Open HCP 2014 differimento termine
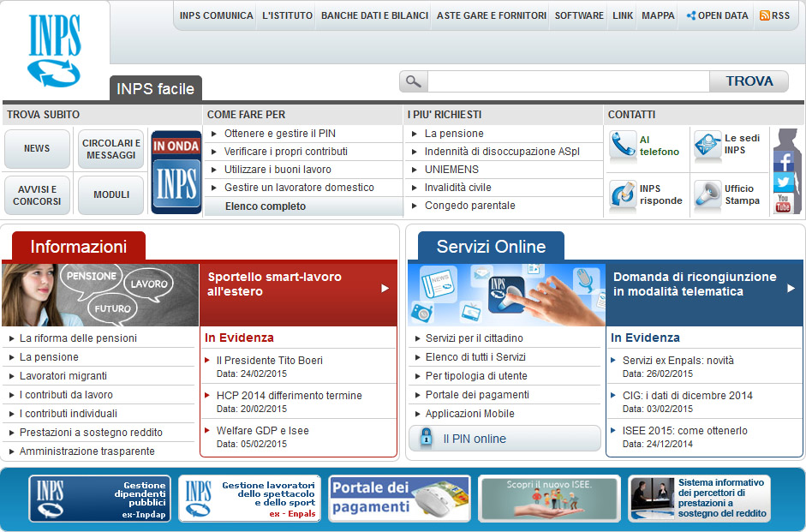 (289, 395)
